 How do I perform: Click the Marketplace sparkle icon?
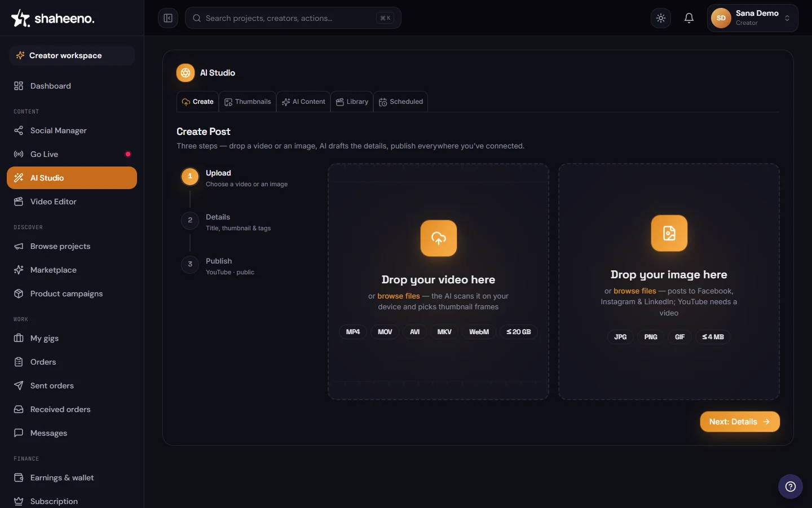coord(19,270)
